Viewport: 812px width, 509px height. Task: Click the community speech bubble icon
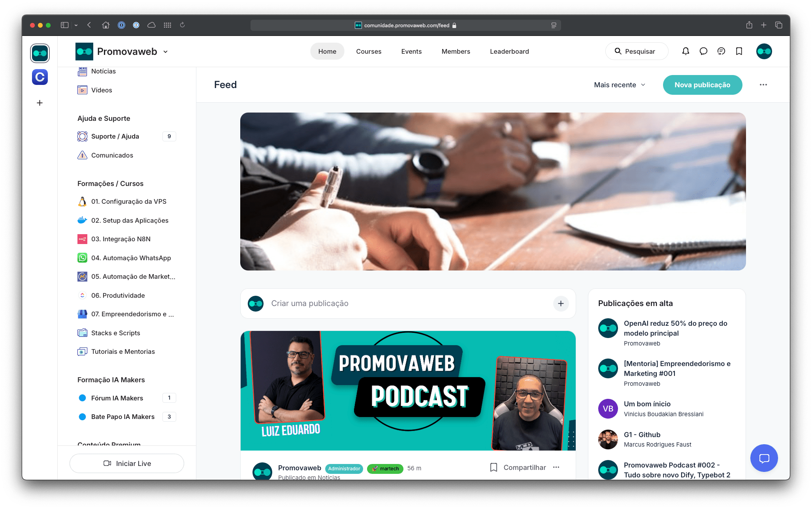[x=702, y=52]
